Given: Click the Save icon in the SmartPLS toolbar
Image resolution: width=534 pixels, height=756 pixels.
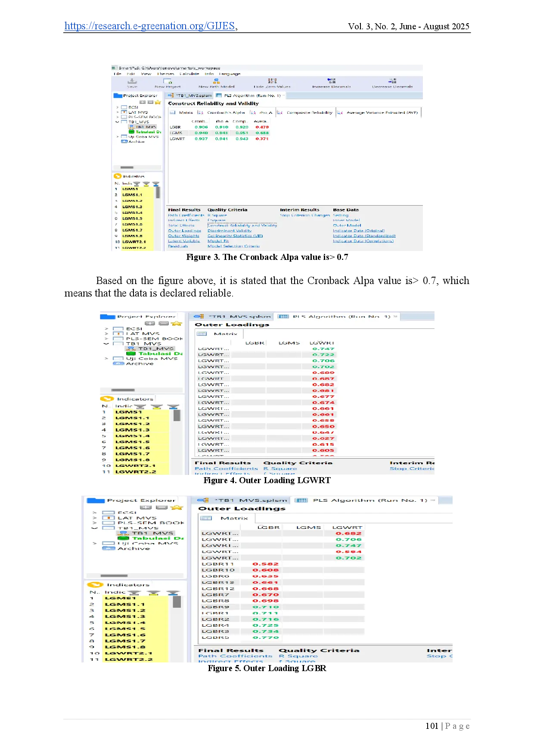Looking at the screenshot, I should pos(132,81).
